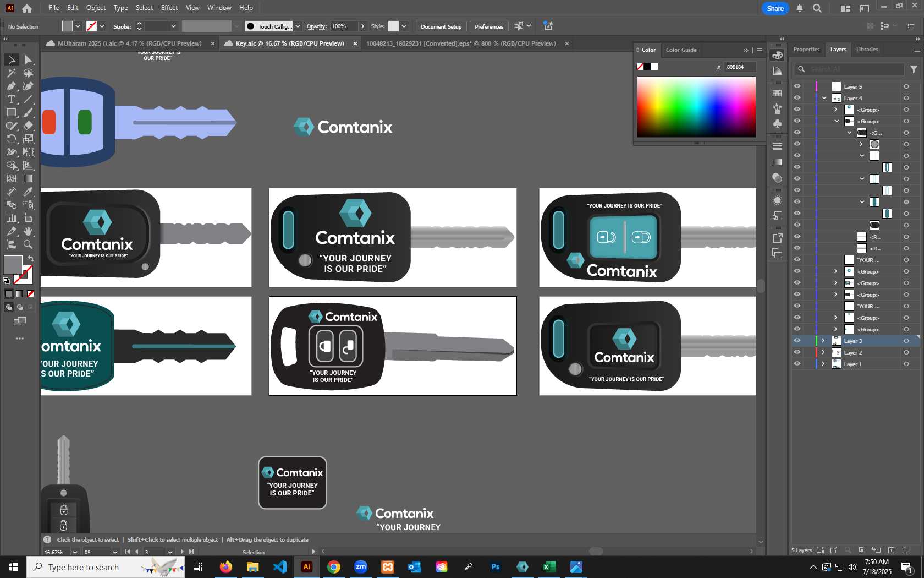Click target circle for Layer 2
The height and width of the screenshot is (578, 924).
point(906,352)
